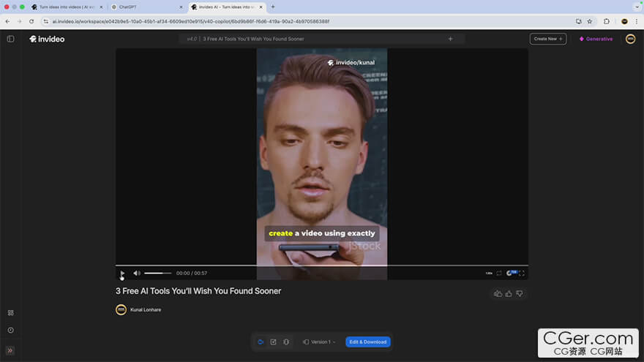Click the Create New button

click(x=547, y=39)
